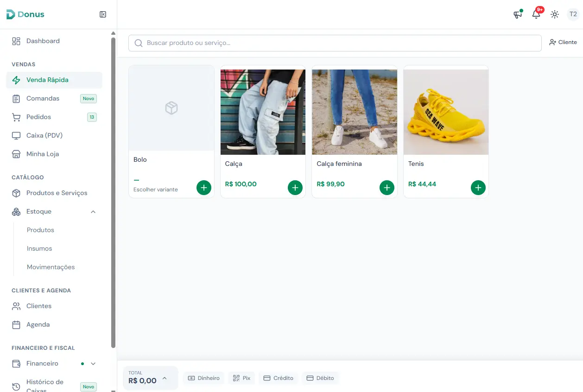583x392 pixels.
Task: Open Agenda from sidebar
Action: [x=54, y=325]
